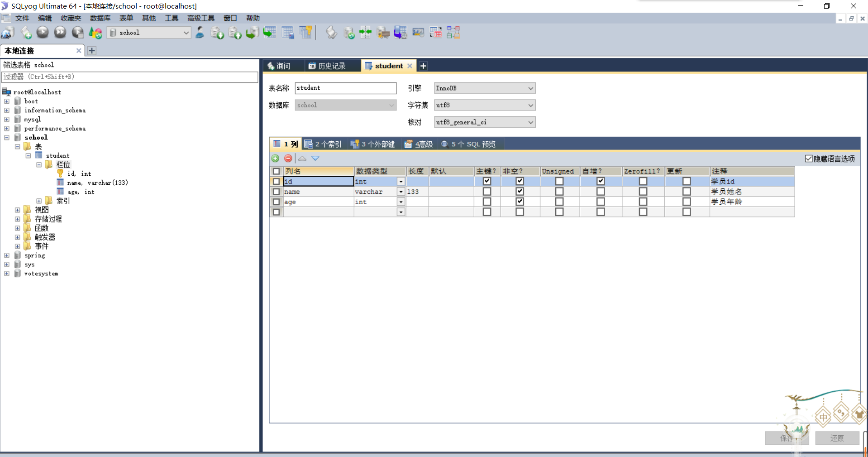Open the User Manager icon

(x=200, y=33)
